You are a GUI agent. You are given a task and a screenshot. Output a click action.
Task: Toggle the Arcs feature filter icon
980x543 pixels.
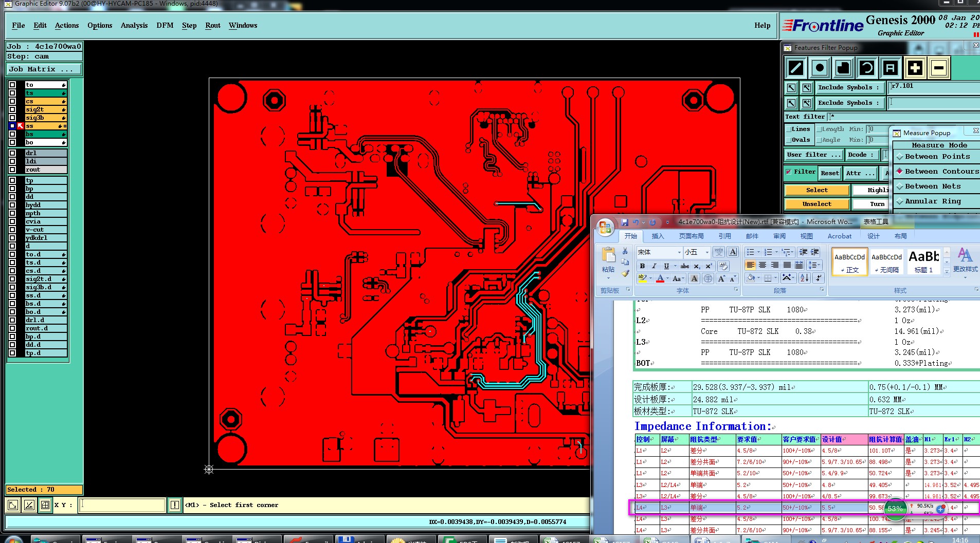click(x=867, y=68)
